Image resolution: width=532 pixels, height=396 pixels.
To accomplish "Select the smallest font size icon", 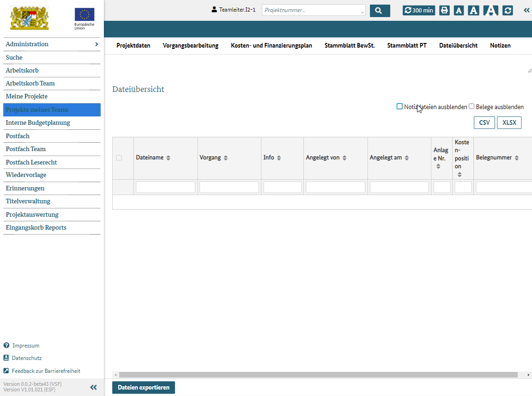I will coord(459,11).
